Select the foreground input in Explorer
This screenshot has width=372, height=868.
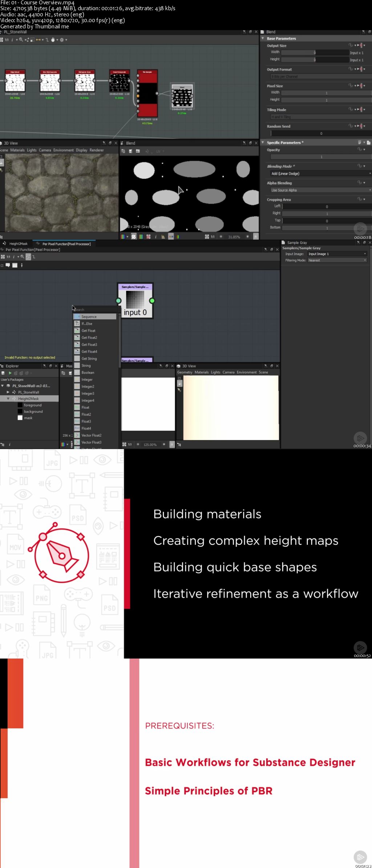click(x=33, y=405)
